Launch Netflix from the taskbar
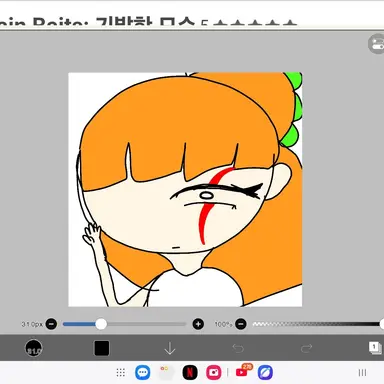384x384 pixels. (190, 372)
